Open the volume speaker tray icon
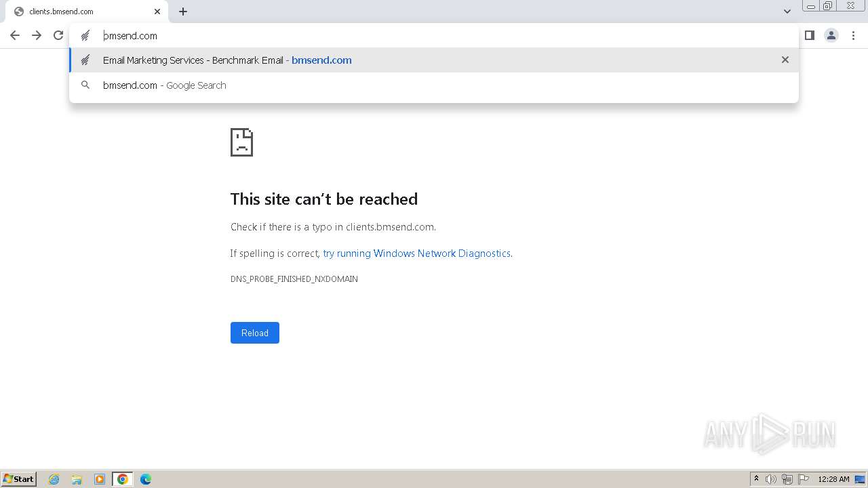This screenshot has width=868, height=488. coord(771,479)
